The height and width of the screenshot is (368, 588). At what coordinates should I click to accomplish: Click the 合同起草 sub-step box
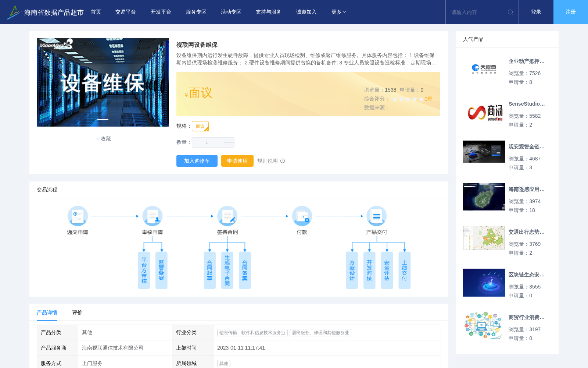point(209,270)
